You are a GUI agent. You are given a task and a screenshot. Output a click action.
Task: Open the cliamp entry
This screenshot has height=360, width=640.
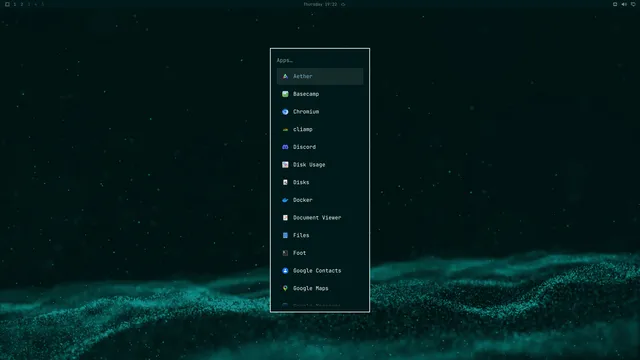coord(320,129)
